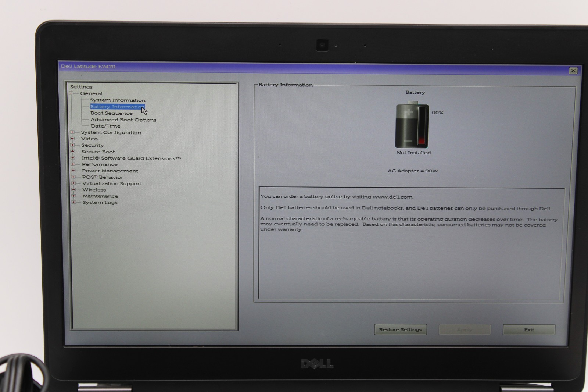Screen dimensions: 588x392
Task: Expand the Secure Boot node
Action: (x=73, y=151)
